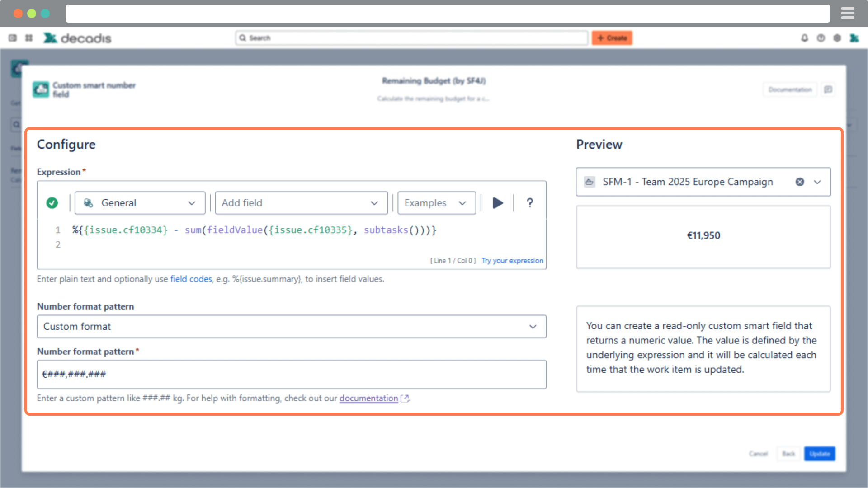Open the settings gear in the top bar
Image resolution: width=868 pixels, height=488 pixels.
pos(837,38)
